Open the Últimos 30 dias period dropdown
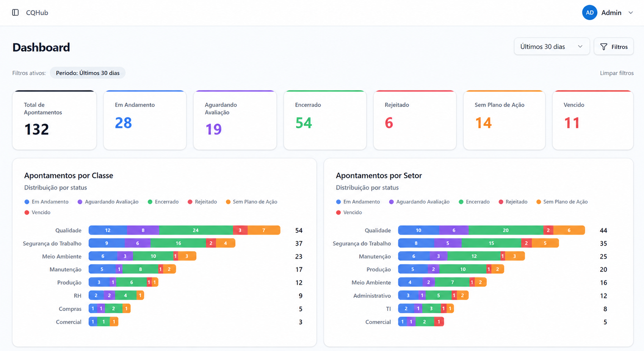 click(552, 47)
